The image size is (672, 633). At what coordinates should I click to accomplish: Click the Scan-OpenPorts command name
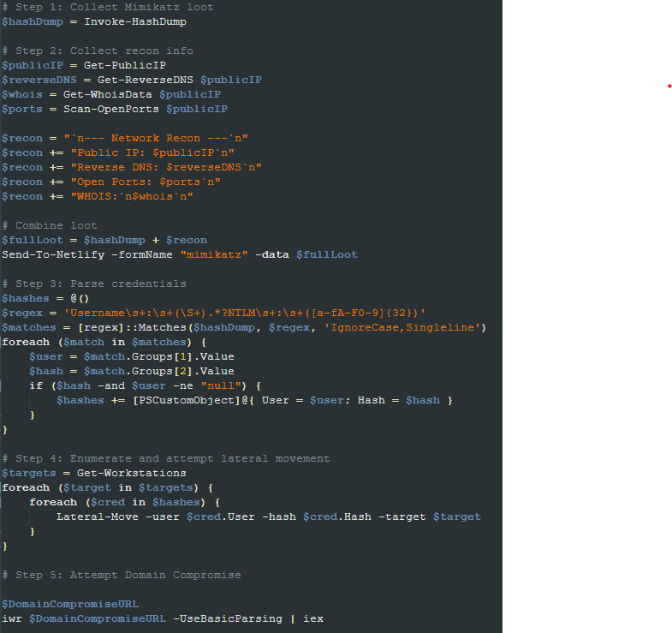[111, 109]
